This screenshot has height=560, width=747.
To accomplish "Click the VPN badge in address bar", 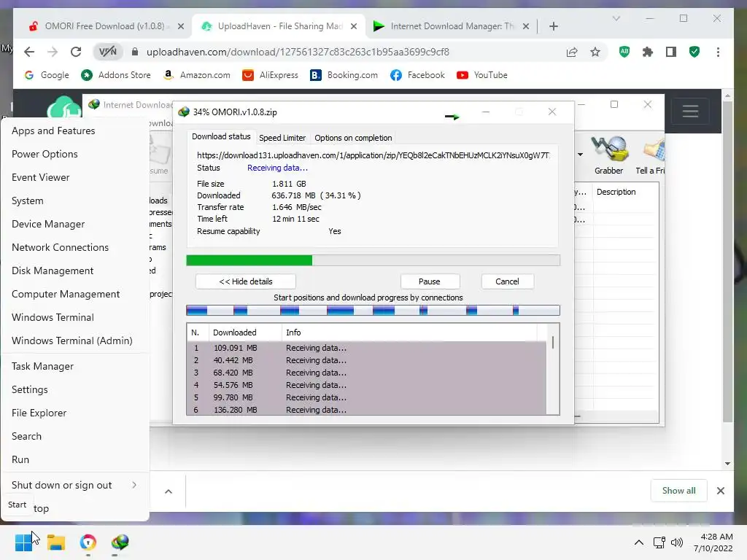I will point(108,52).
